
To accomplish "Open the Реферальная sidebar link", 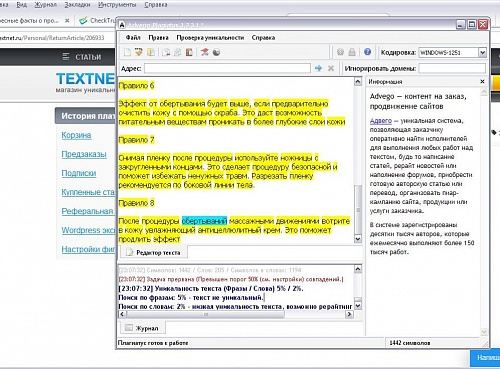I will click(x=88, y=211).
